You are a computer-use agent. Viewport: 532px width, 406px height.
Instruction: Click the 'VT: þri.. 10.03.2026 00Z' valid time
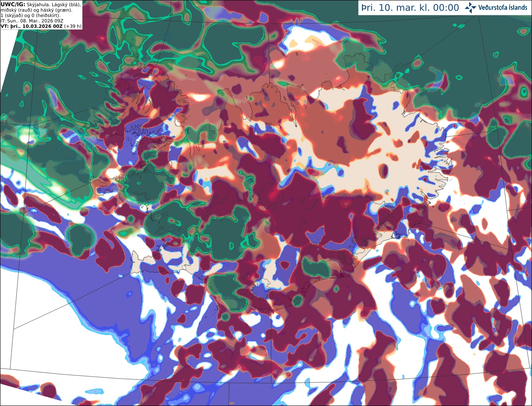(32, 26)
